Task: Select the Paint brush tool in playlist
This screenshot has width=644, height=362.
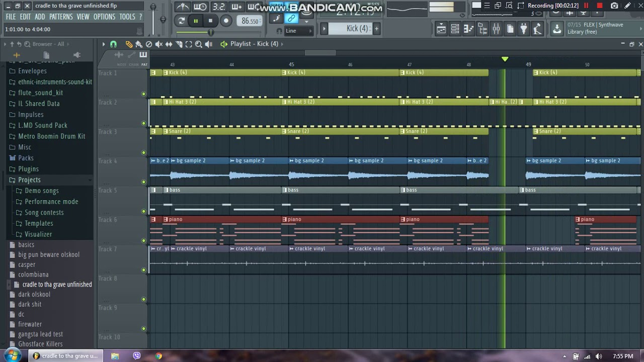Action: click(139, 44)
